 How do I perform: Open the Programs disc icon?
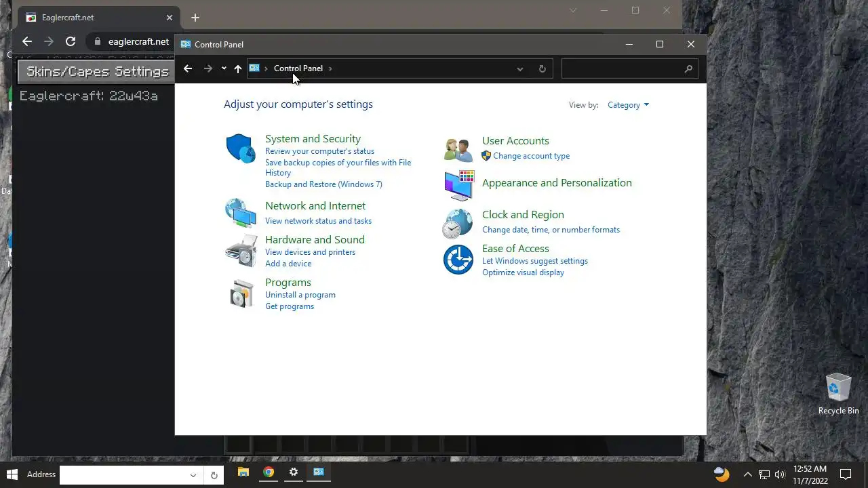click(x=241, y=293)
